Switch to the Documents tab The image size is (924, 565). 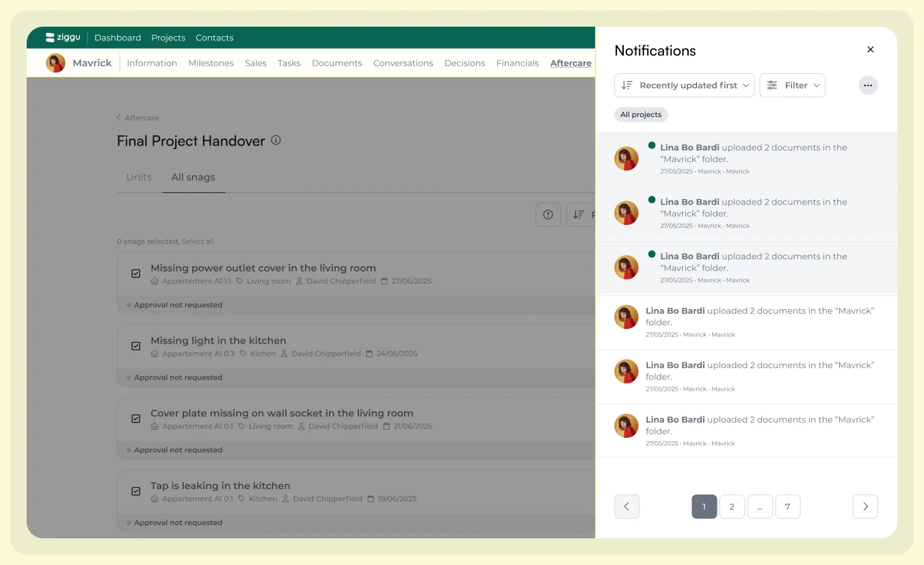tap(337, 63)
